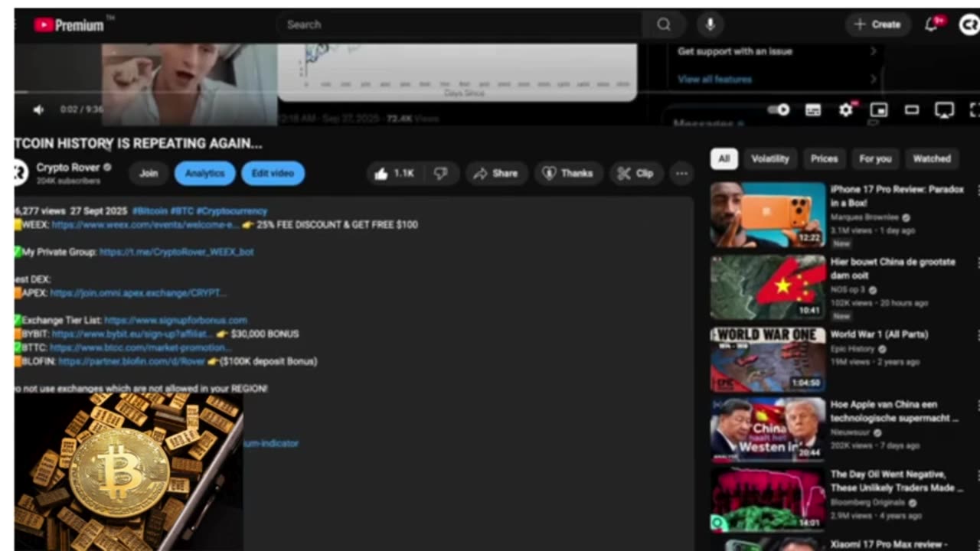Open the account avatar menu

[x=969, y=24]
